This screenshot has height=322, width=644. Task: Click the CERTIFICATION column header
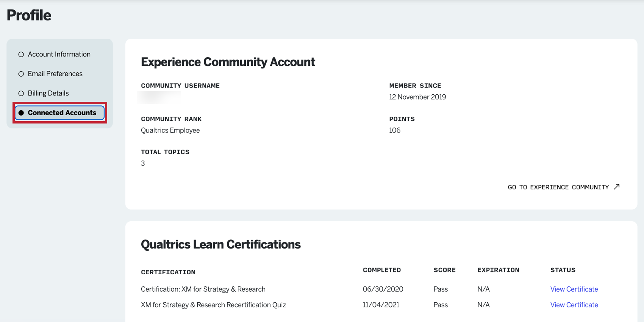pos(168,272)
